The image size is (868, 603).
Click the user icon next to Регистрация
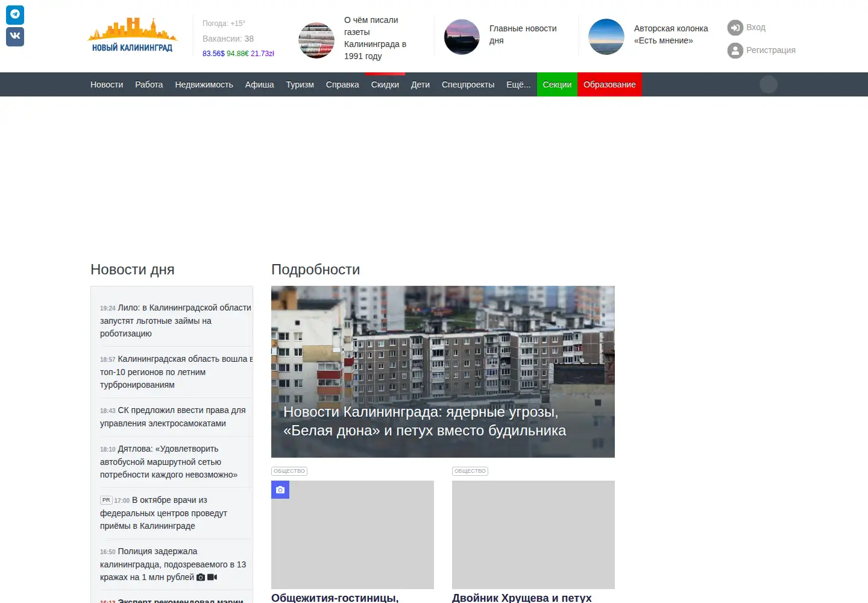[735, 51]
